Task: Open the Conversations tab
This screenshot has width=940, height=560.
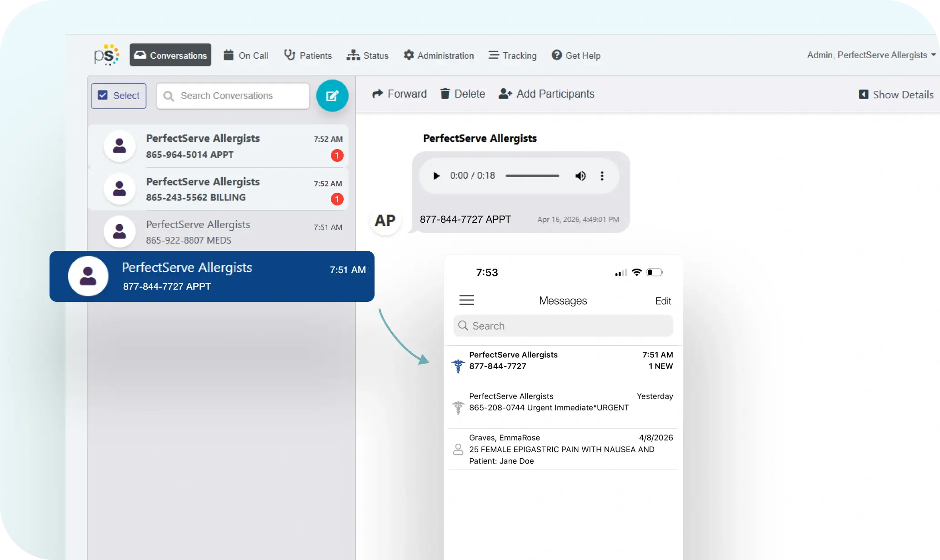Action: point(170,55)
